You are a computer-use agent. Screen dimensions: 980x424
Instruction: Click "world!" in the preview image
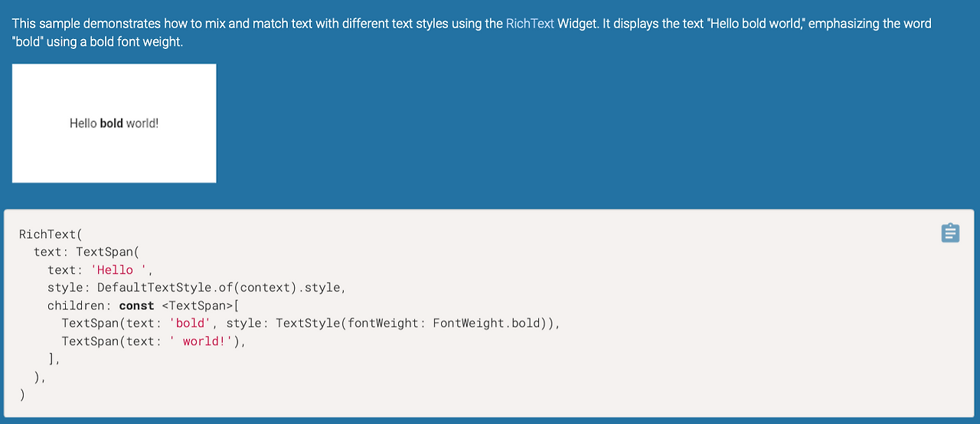coord(142,123)
